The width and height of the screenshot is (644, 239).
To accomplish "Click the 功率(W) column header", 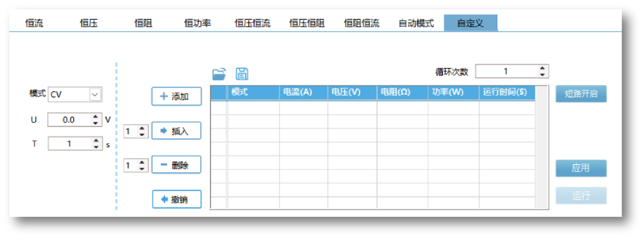I will coord(453,93).
